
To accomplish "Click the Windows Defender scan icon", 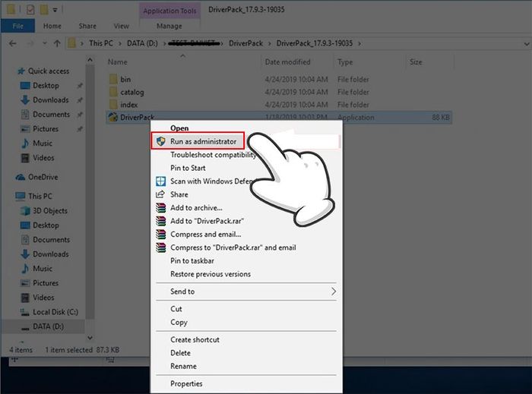I will (x=161, y=181).
